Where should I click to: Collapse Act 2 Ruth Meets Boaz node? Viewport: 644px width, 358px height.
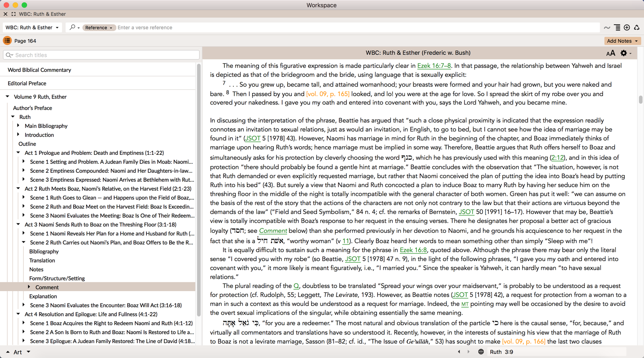click(18, 188)
